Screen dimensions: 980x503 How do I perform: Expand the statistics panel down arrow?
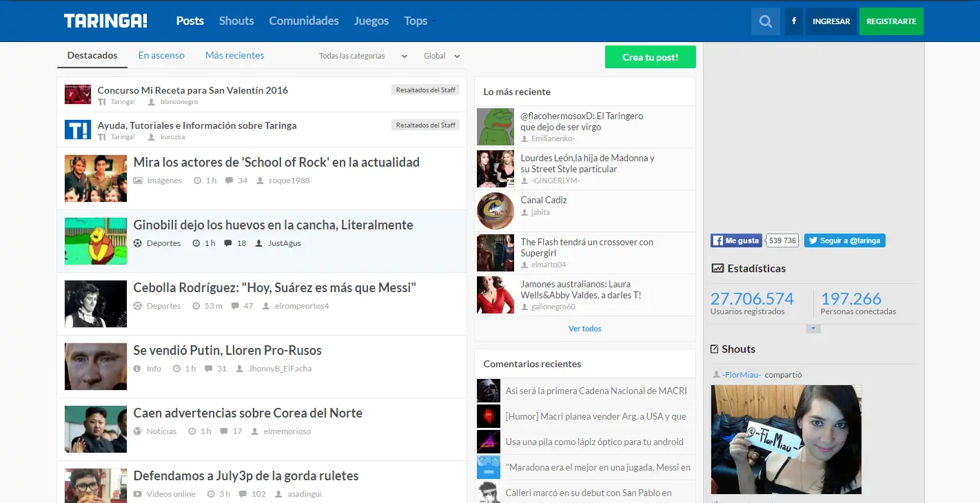[814, 329]
